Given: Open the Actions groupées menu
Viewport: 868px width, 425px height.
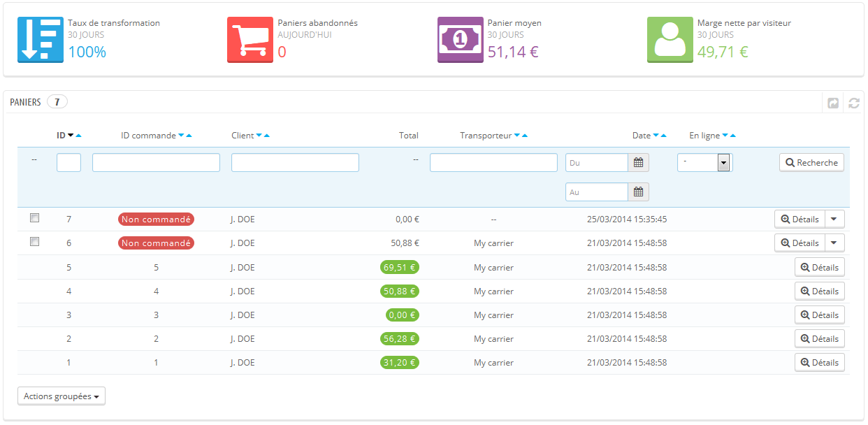Looking at the screenshot, I should (62, 396).
